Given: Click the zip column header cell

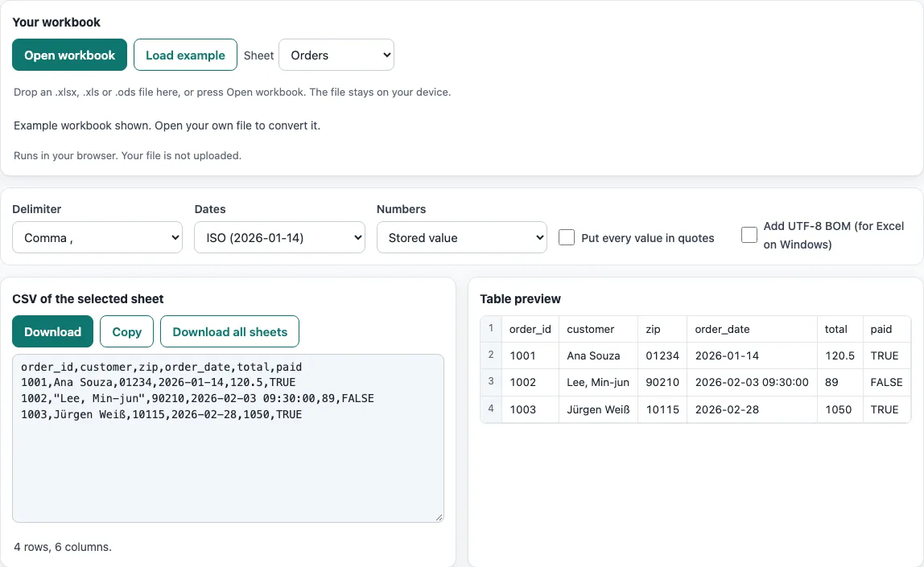Looking at the screenshot, I should 662,329.
